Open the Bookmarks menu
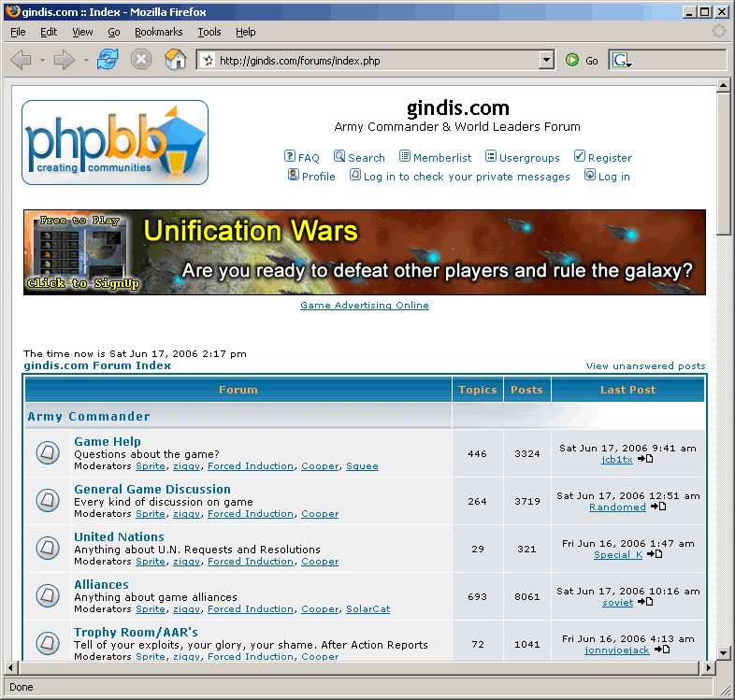The width and height of the screenshot is (735, 700). (158, 32)
